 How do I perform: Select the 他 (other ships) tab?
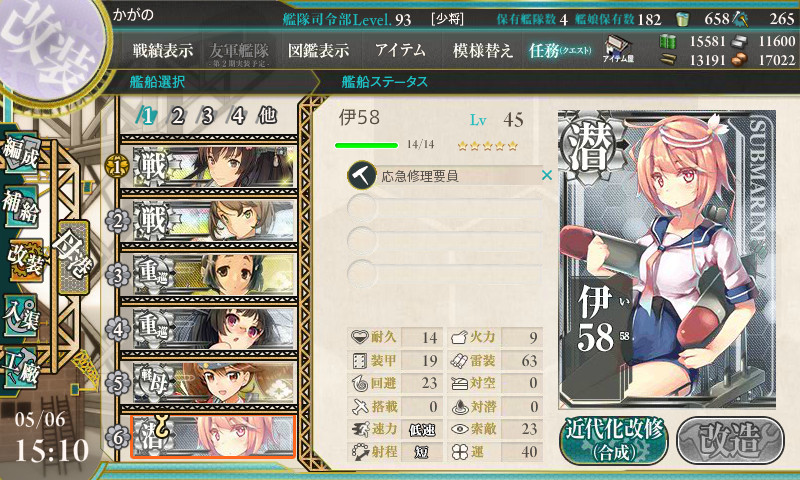tap(267, 116)
